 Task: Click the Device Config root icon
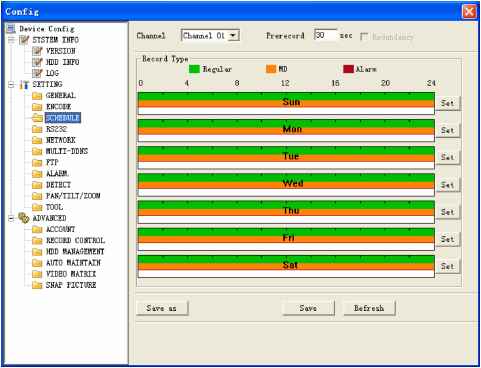pyautogui.click(x=11, y=29)
